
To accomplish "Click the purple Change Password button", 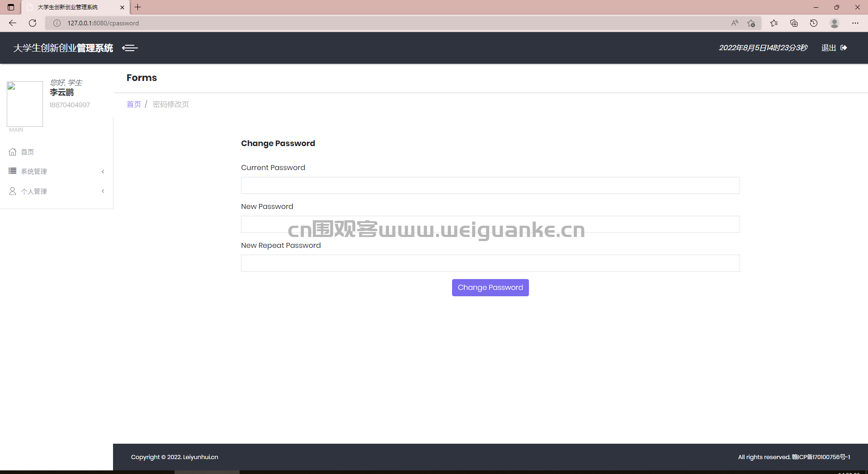I will pos(490,288).
